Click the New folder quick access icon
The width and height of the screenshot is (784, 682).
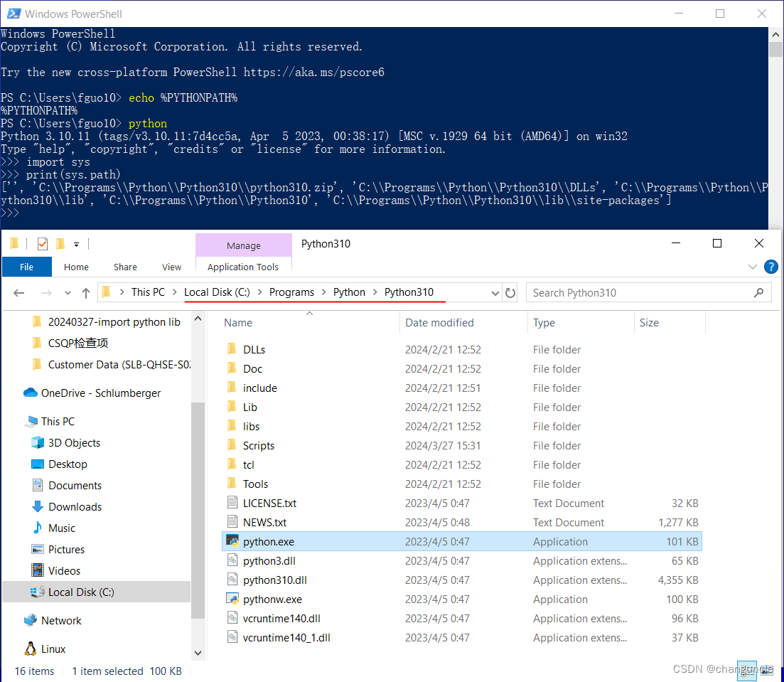point(60,244)
